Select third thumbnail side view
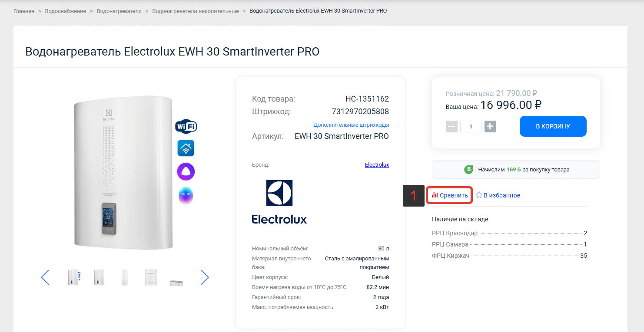The width and height of the screenshot is (644, 332). [125, 277]
